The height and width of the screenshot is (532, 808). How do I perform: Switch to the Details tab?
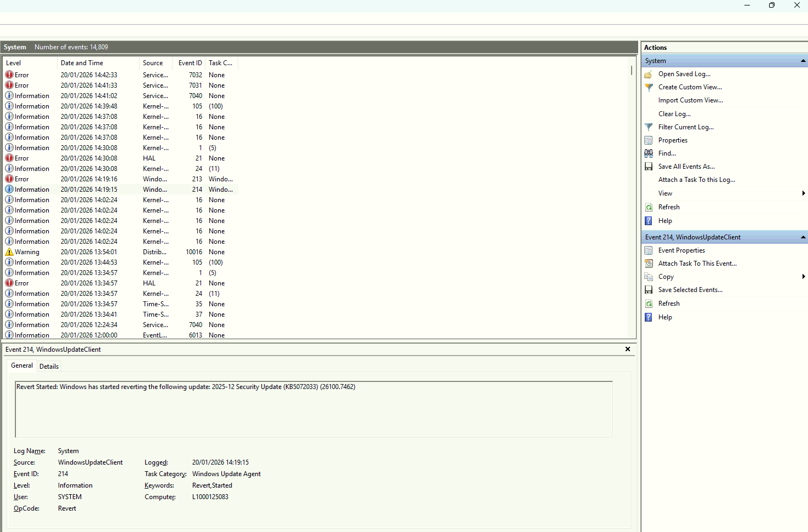coord(49,366)
